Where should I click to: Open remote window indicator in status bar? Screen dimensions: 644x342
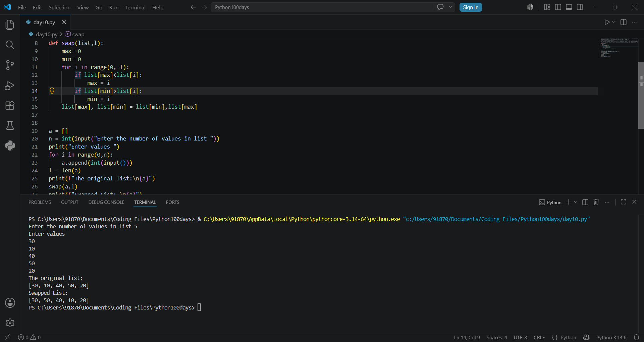pyautogui.click(x=7, y=337)
